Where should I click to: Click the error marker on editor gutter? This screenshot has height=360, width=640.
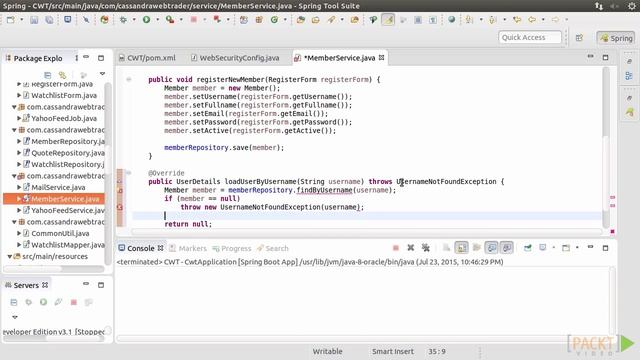[120, 207]
